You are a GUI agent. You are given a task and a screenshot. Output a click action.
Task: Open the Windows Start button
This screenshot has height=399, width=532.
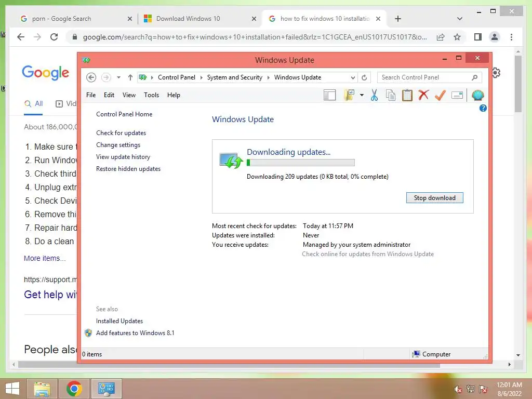click(x=12, y=389)
